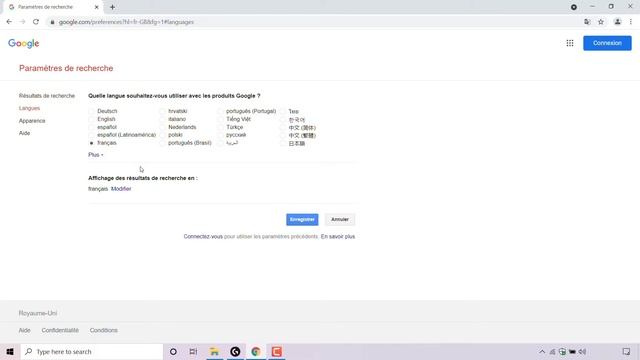
Task: Follow the Connectez-vous link
Action: (203, 237)
